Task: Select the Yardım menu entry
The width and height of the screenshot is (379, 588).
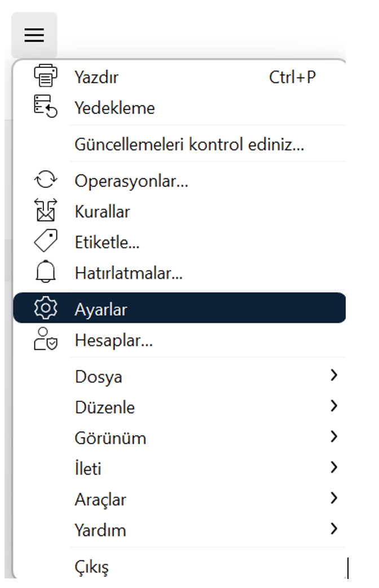Action: click(179, 529)
